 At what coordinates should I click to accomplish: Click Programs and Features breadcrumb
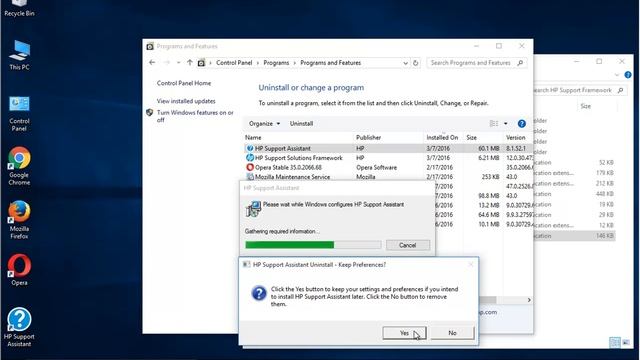[331, 63]
